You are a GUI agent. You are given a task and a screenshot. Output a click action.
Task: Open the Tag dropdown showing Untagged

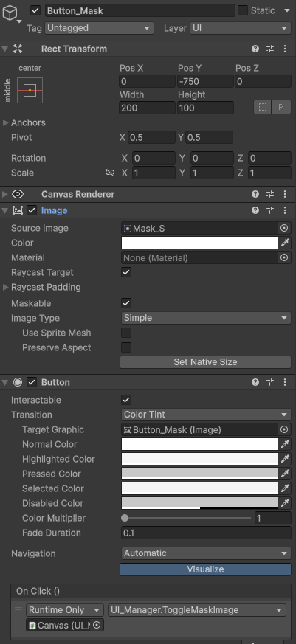(x=99, y=28)
